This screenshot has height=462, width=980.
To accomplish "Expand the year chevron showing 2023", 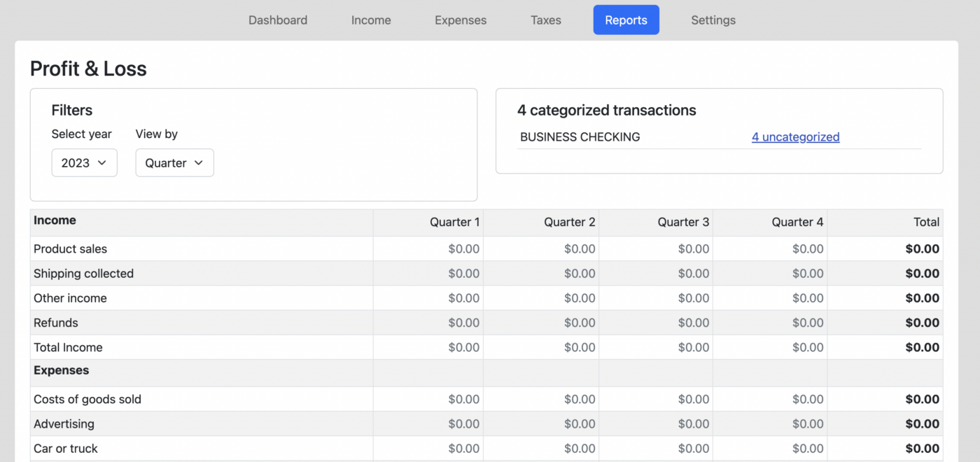I will (104, 162).
